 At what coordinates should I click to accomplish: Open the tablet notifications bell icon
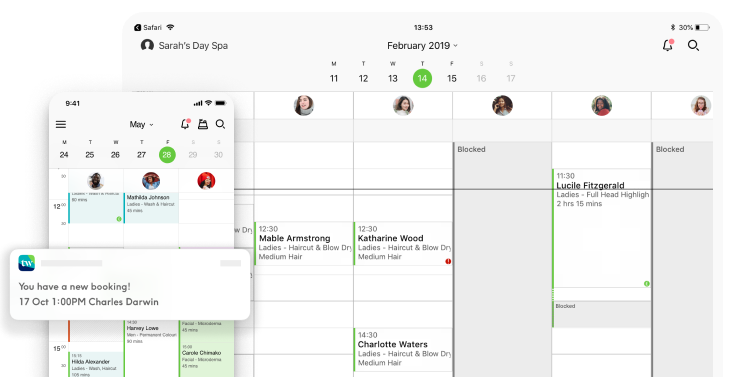coord(668,45)
